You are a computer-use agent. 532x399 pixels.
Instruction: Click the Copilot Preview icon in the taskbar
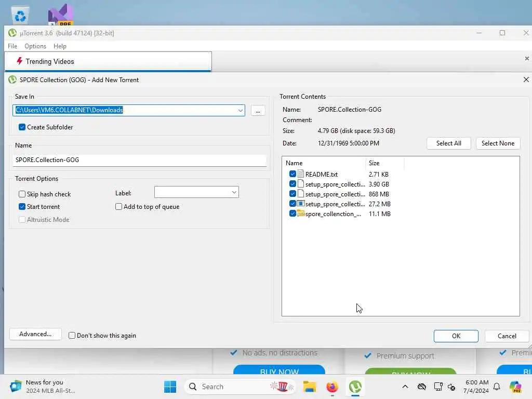[x=515, y=387]
